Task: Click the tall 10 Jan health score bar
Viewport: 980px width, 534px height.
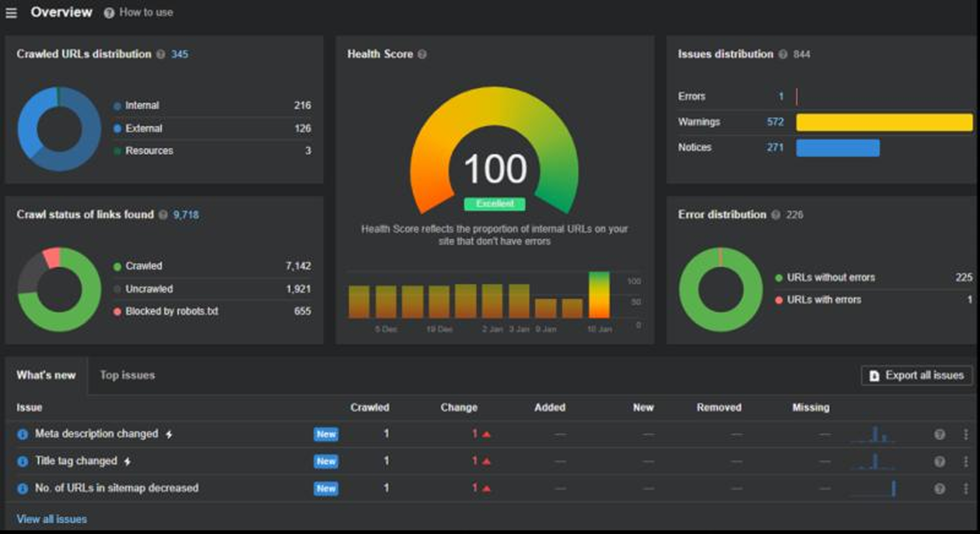Action: [599, 295]
